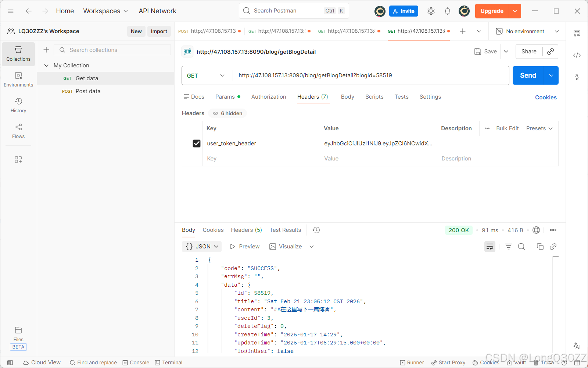Click the response link icon
Viewport: 588px width, 368px height.
[553, 247]
